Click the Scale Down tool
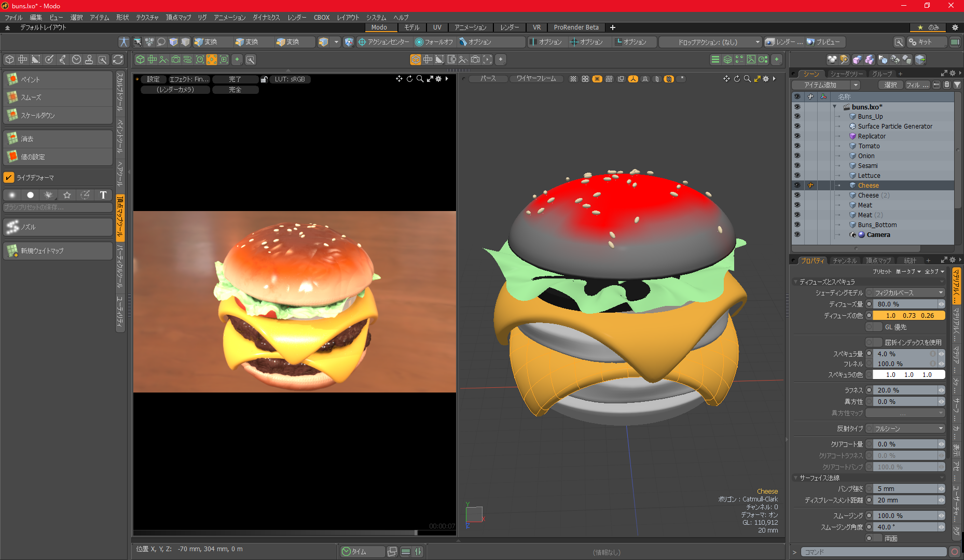The image size is (964, 560). click(x=58, y=115)
